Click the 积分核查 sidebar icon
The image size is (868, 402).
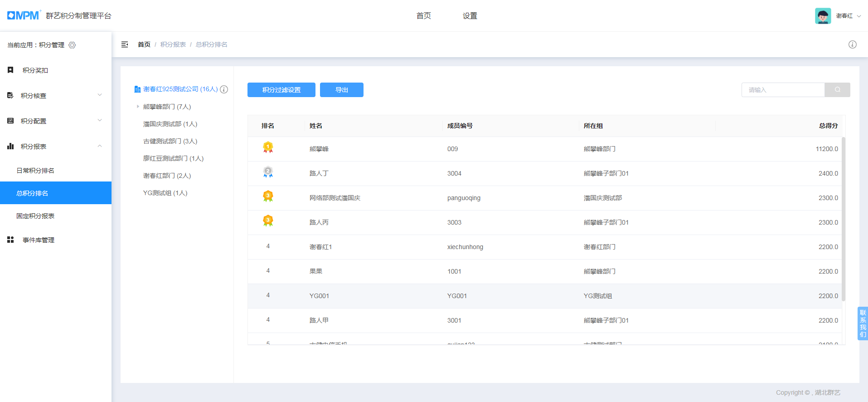[x=10, y=95]
